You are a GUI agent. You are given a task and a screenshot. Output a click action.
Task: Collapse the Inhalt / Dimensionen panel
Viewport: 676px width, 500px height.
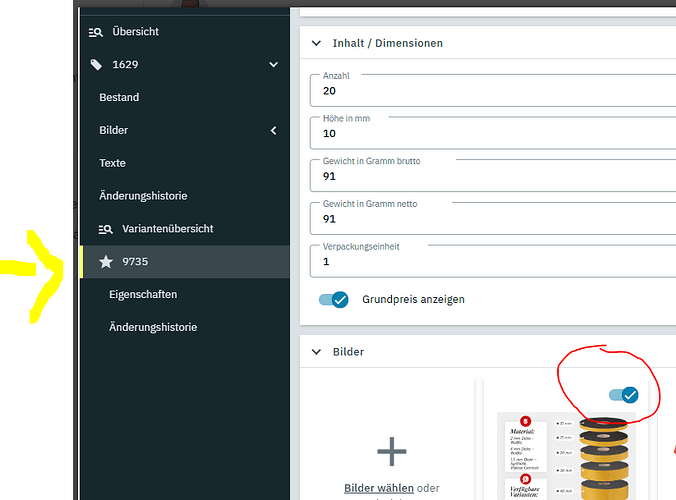click(318, 44)
